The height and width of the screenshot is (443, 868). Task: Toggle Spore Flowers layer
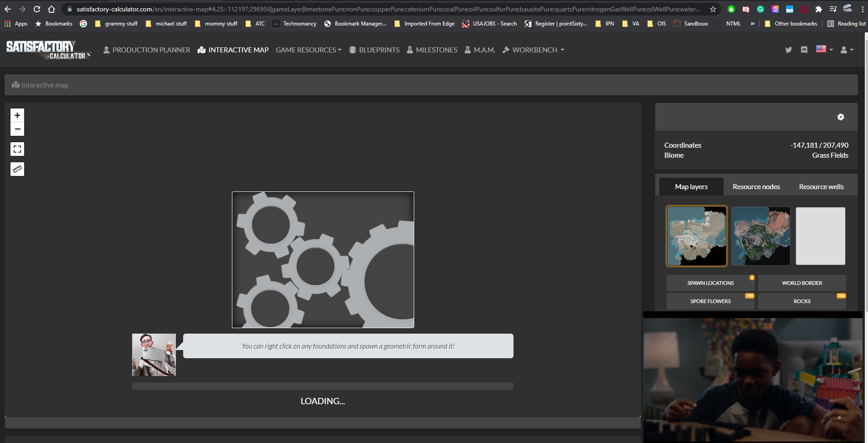point(710,301)
